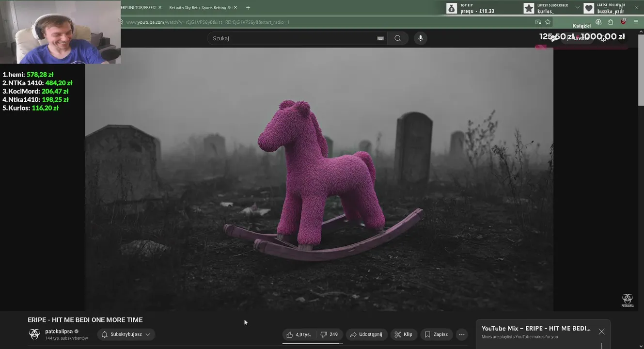Click the latest subscriber star icon
Image resolution: width=644 pixels, height=349 pixels.
(529, 8)
